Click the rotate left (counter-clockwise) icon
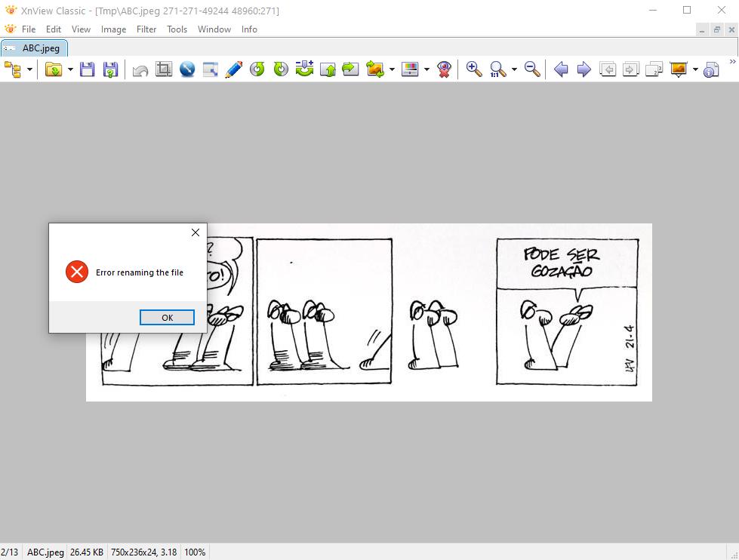 pos(257,69)
